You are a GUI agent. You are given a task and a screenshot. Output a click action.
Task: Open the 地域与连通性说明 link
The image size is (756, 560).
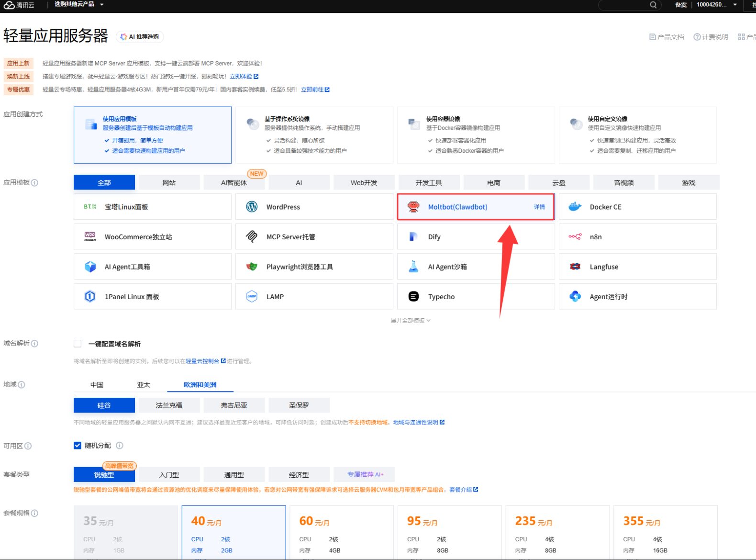(x=419, y=422)
